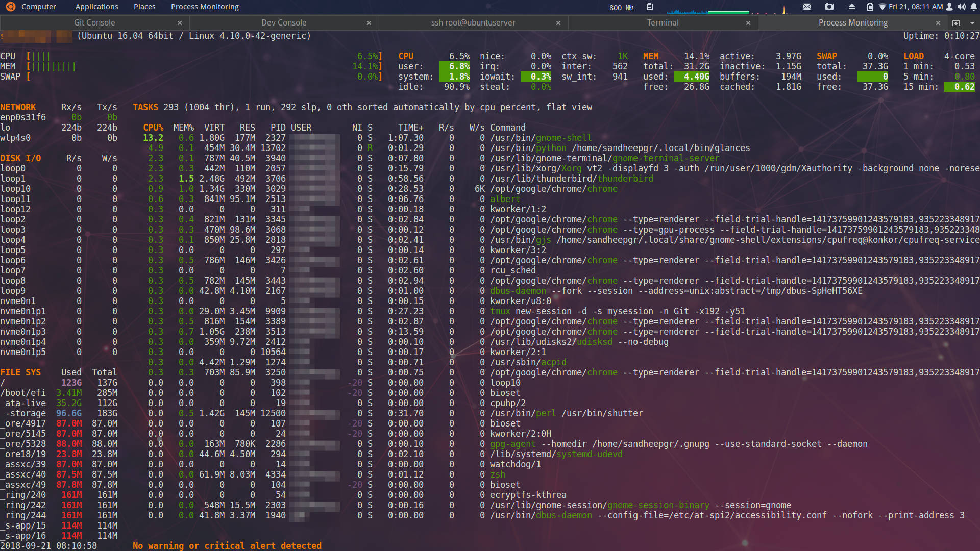Select the Process Monitoring tab
The width and height of the screenshot is (980, 551).
(x=853, y=23)
